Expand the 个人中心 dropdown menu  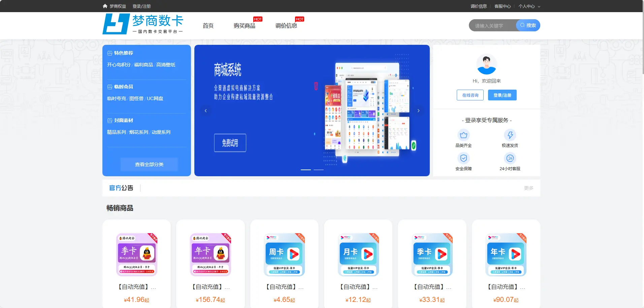tap(529, 6)
